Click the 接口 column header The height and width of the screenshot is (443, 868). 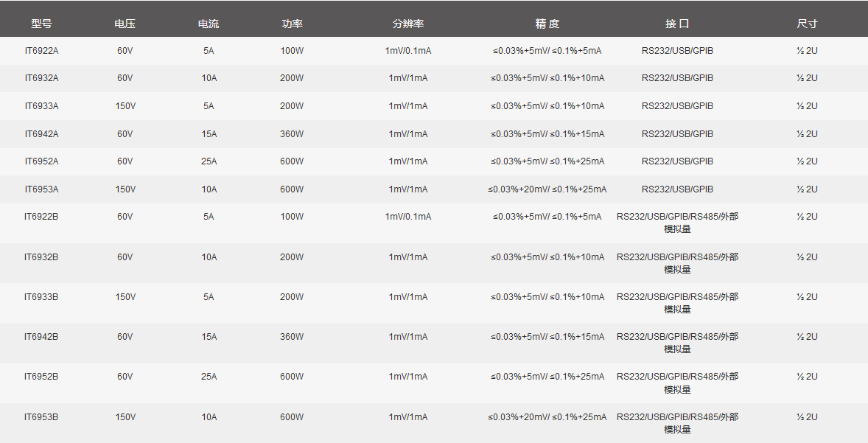[677, 24]
